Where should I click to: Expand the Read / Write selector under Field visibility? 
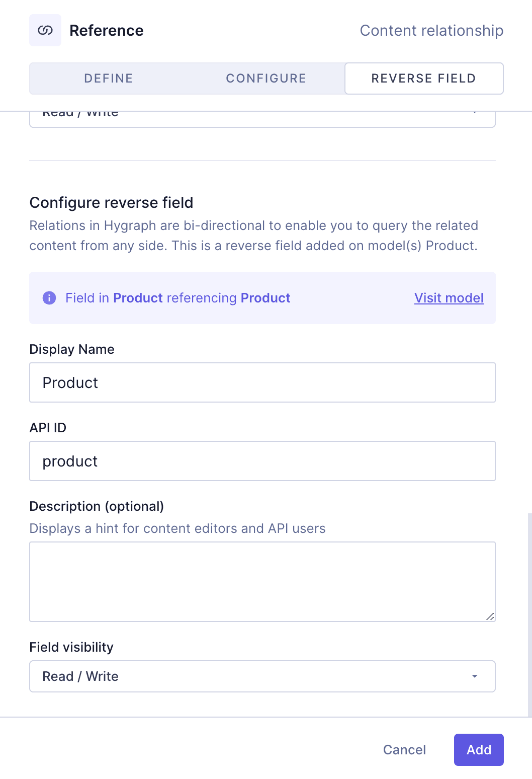pos(262,676)
